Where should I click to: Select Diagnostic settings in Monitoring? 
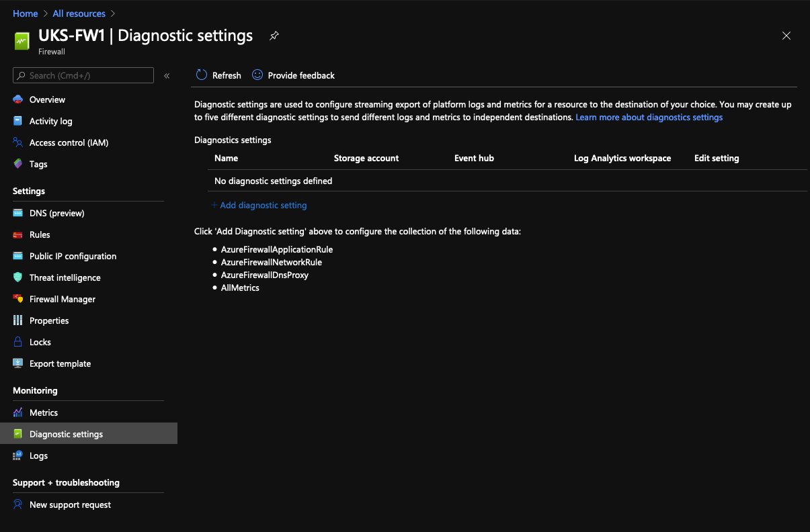coord(89,434)
